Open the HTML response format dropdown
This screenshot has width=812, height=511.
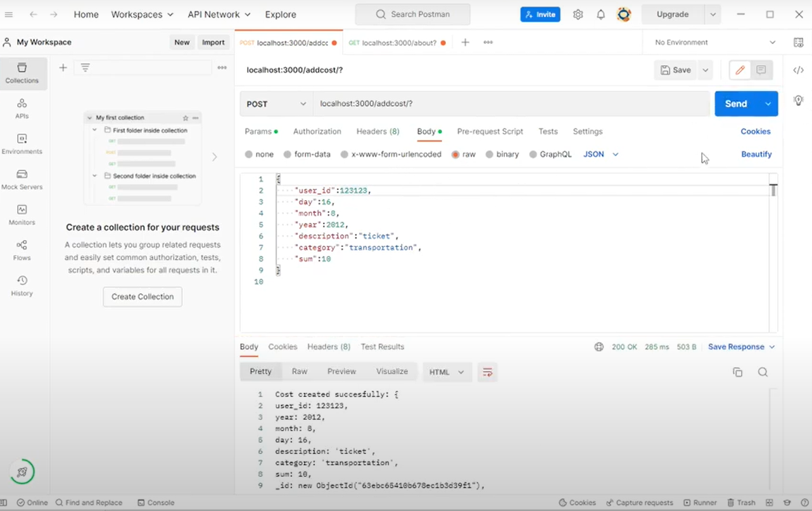click(447, 372)
